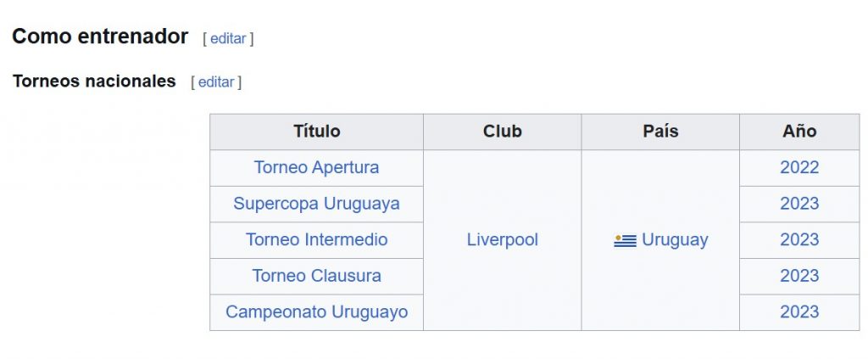Click the Año column header
This screenshot has width=868, height=359.
[x=799, y=132]
